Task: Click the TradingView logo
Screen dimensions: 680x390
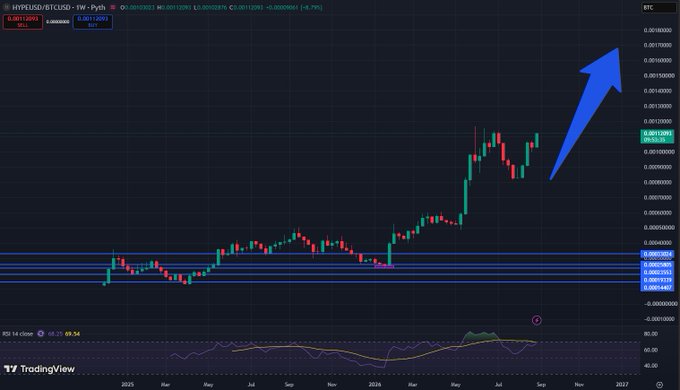Action: coord(39,369)
